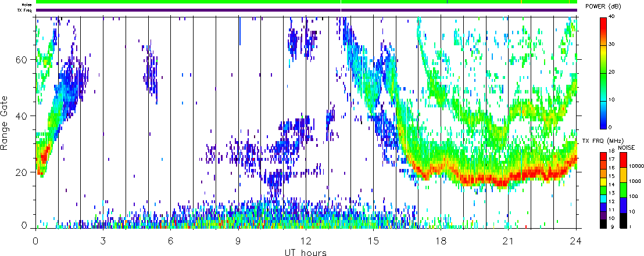Click the small Noise label at top-left

[27, 5]
